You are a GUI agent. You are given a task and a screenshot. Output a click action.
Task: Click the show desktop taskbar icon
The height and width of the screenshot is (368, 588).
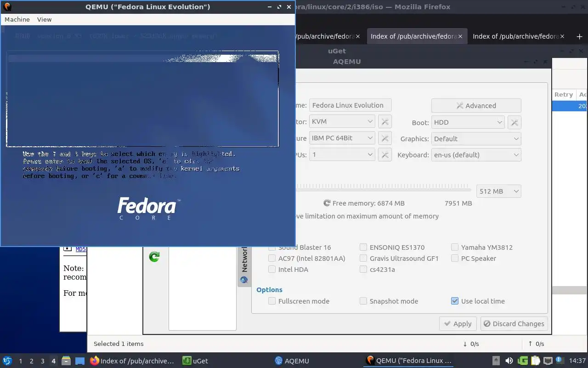(x=80, y=361)
